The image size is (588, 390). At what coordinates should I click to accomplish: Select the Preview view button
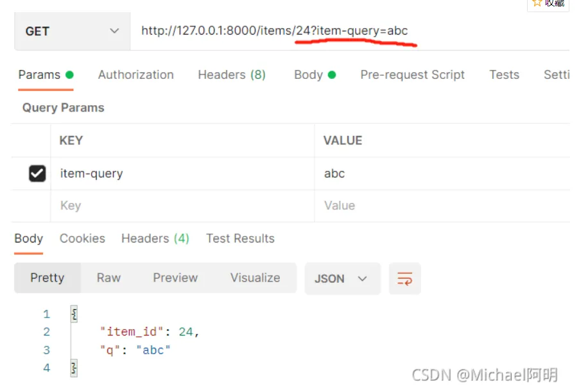tap(175, 278)
